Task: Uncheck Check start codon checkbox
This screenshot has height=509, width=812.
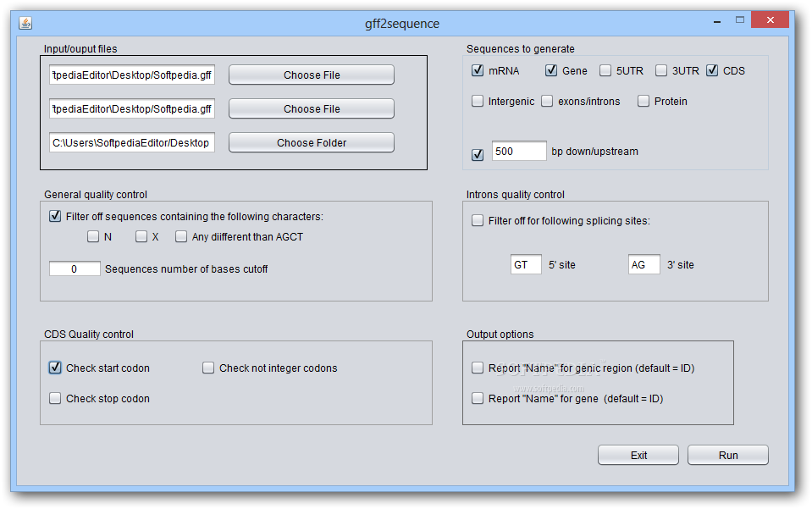Action: point(55,368)
